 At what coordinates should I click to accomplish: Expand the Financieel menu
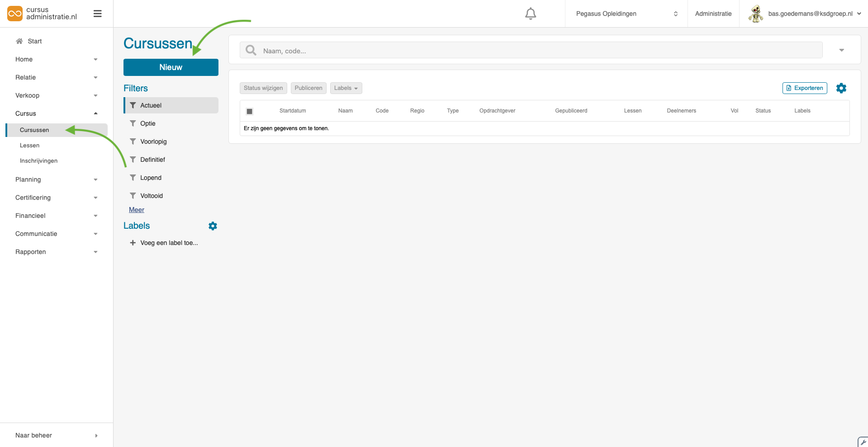(56, 216)
